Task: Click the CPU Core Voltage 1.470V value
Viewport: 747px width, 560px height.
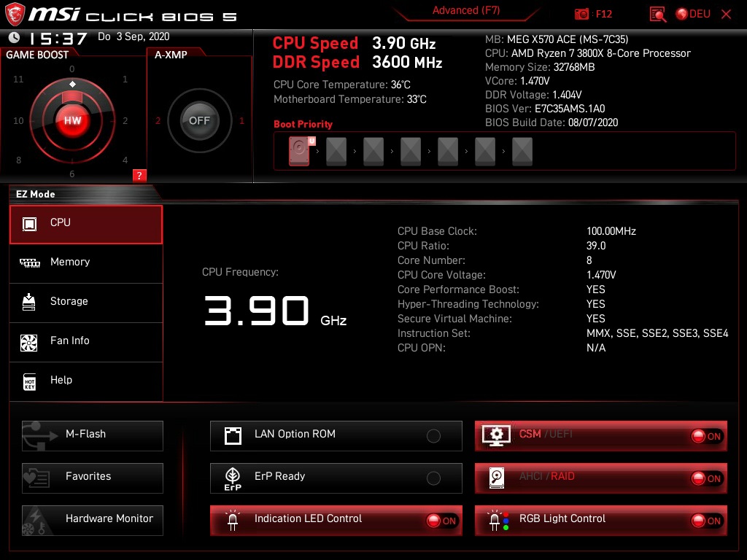Action: click(x=601, y=275)
